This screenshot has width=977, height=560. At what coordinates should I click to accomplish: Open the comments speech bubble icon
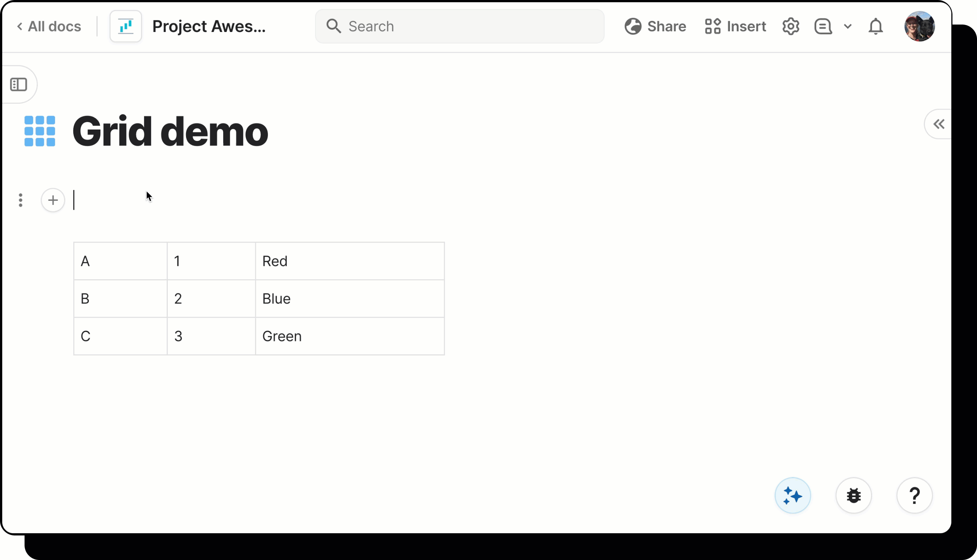coord(823,26)
